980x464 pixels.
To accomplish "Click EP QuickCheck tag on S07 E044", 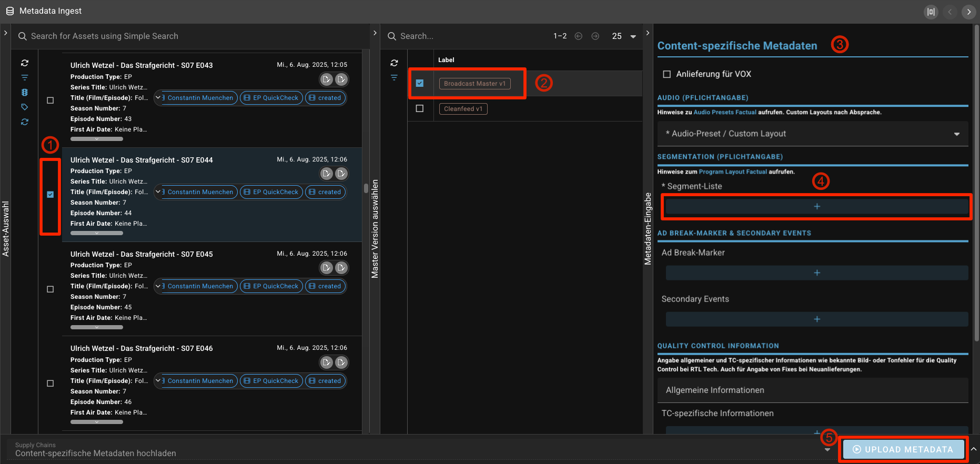I will (271, 192).
